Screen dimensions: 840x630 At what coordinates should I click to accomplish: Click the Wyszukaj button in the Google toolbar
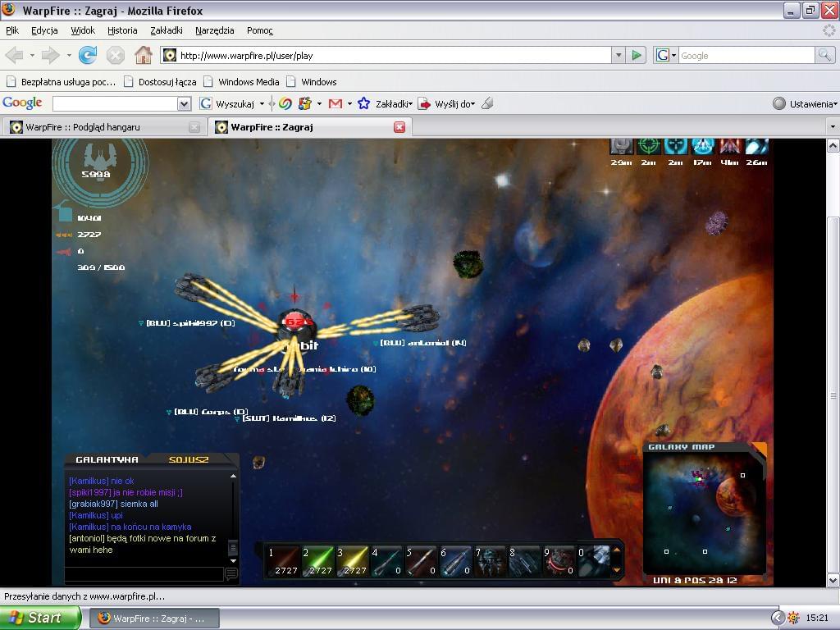(229, 104)
